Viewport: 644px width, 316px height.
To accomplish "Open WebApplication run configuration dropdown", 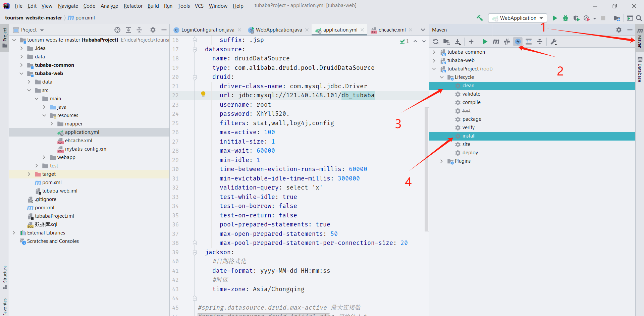I will (x=518, y=18).
